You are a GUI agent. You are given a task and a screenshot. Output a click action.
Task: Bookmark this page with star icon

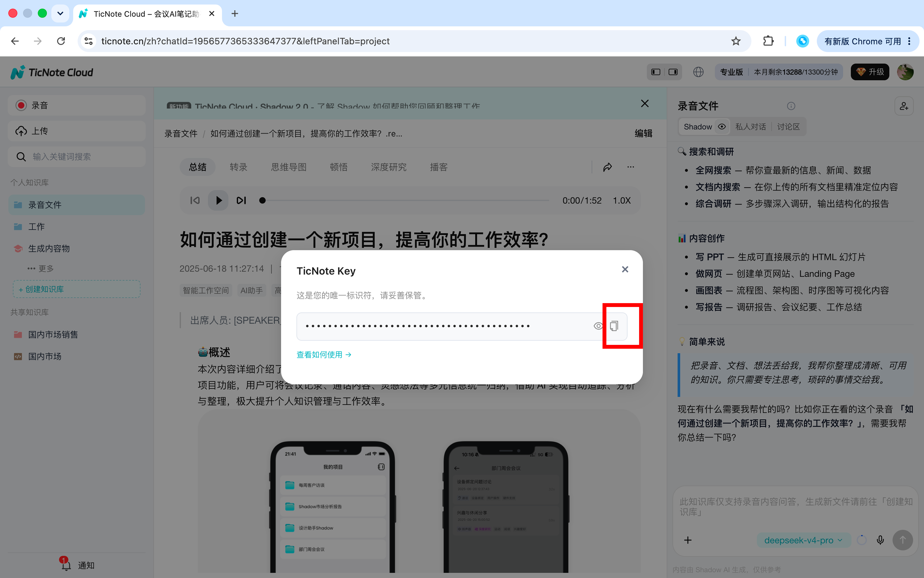click(736, 41)
